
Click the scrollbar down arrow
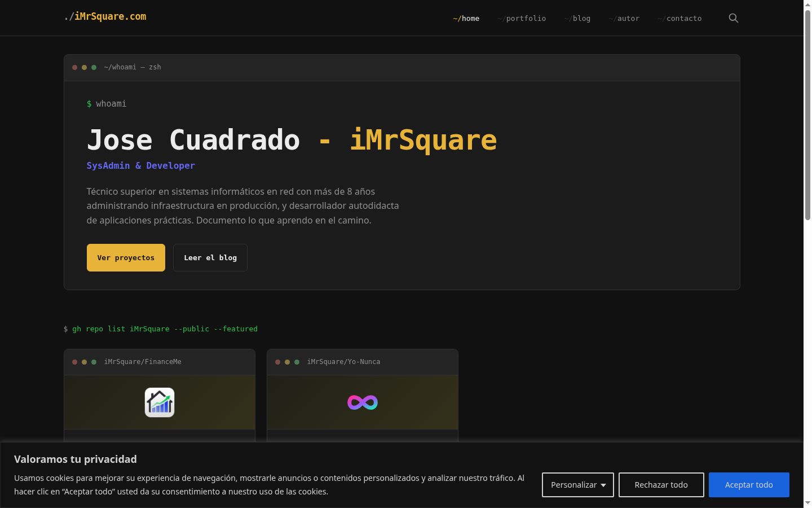pos(807,503)
